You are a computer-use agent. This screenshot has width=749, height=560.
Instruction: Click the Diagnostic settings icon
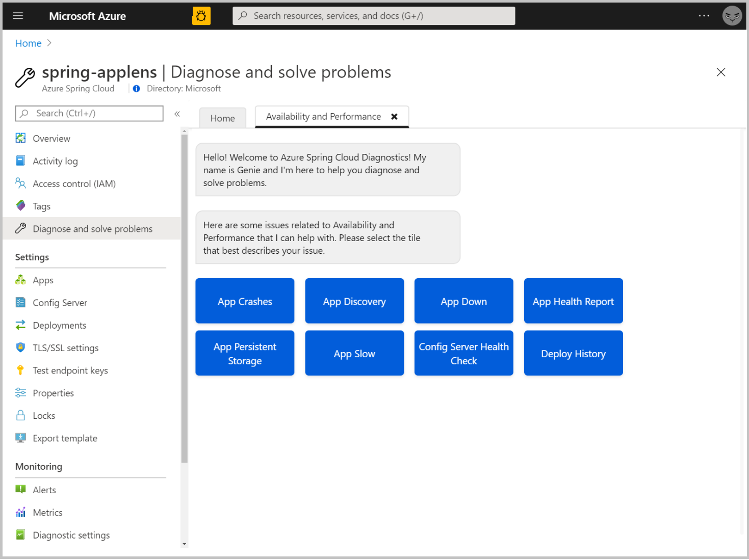coord(20,535)
